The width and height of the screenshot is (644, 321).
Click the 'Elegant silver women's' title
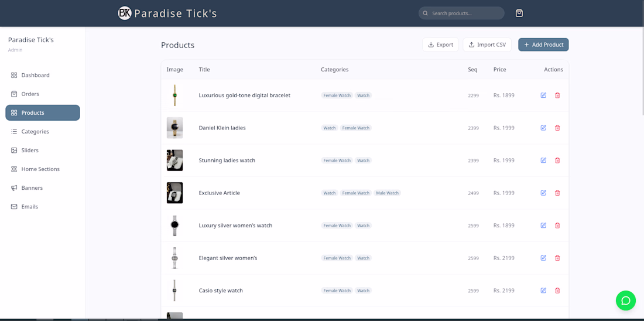pyautogui.click(x=228, y=258)
